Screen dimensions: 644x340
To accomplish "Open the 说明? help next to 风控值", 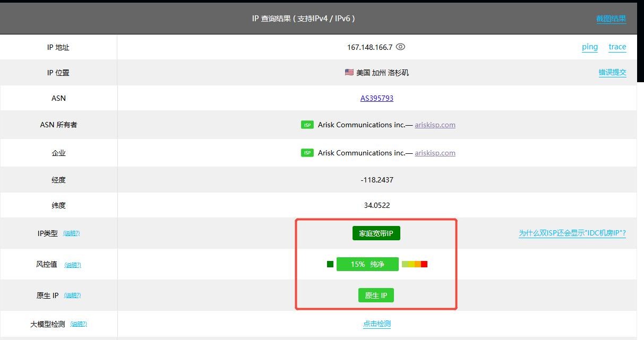I will (x=72, y=265).
